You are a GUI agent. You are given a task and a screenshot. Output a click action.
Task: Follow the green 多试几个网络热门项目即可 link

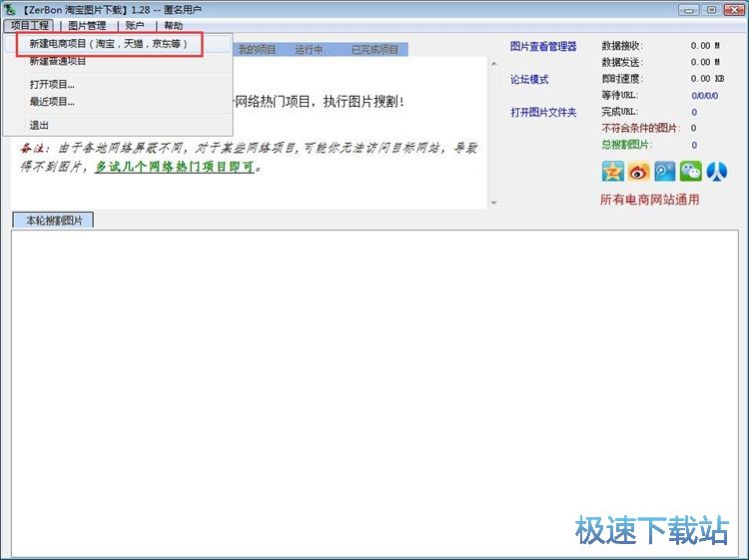175,167
